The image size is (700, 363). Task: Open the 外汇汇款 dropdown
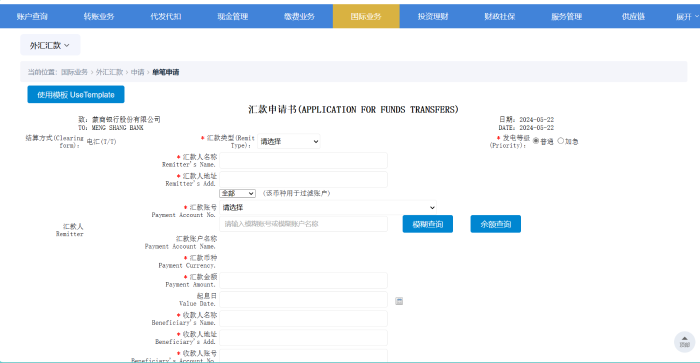coord(50,45)
